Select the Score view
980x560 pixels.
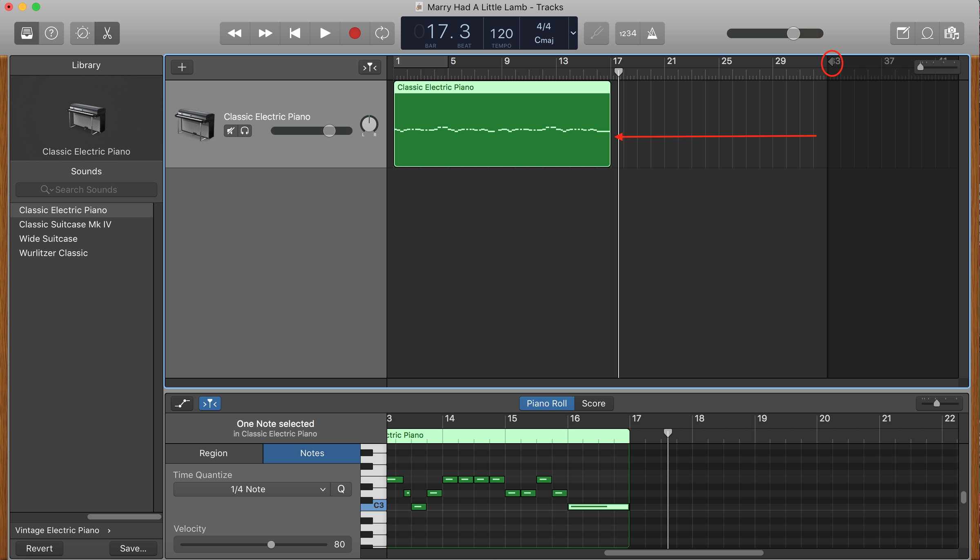(x=594, y=404)
